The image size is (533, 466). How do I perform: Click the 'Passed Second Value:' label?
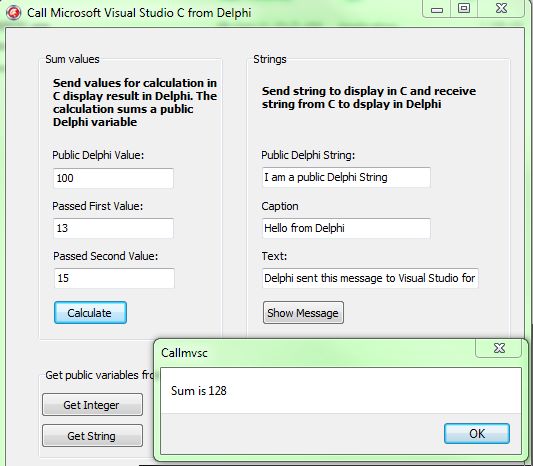pos(106,256)
